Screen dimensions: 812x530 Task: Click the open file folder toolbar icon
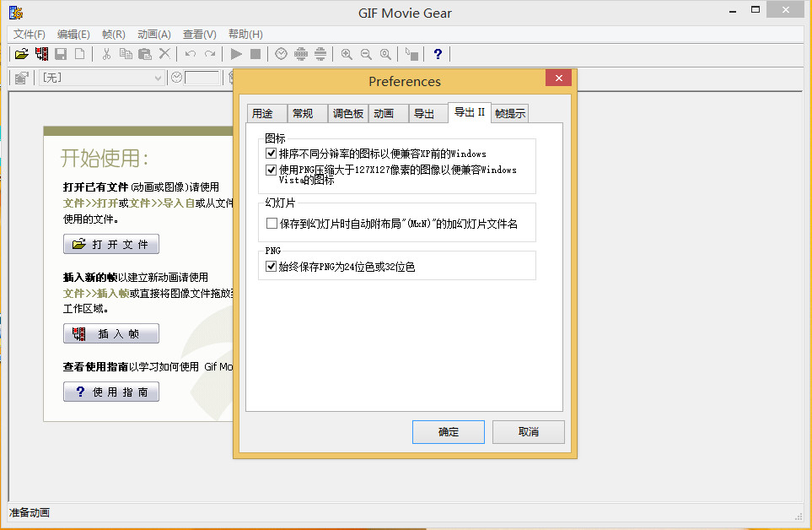[x=21, y=54]
